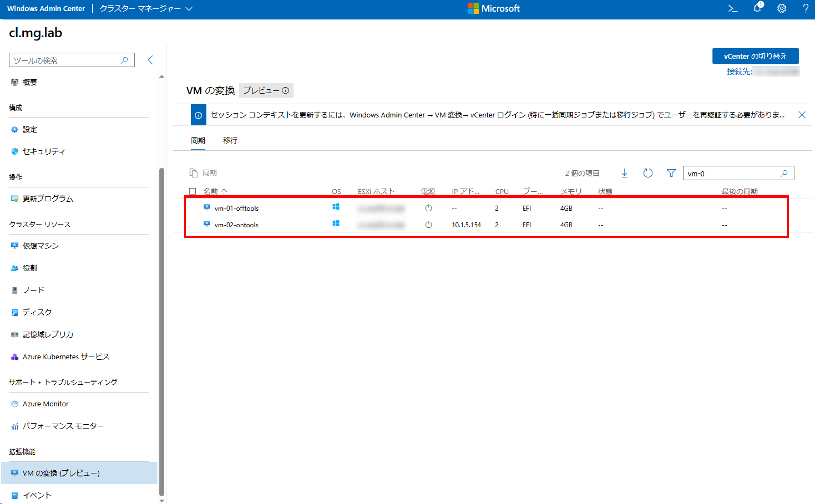This screenshot has height=504, width=815.
Task: Click the export download arrow icon
Action: pyautogui.click(x=624, y=173)
